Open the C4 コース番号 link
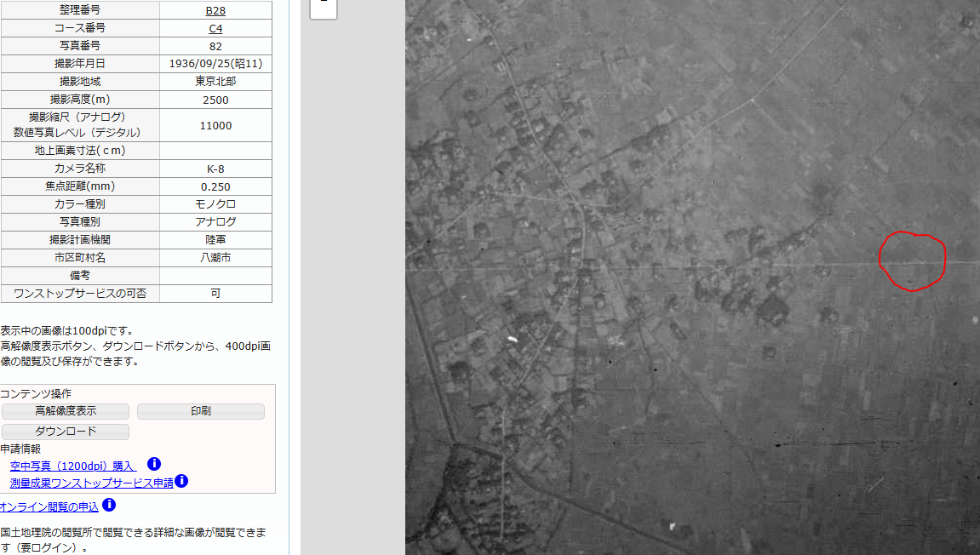The width and height of the screenshot is (980, 555). 215,28
